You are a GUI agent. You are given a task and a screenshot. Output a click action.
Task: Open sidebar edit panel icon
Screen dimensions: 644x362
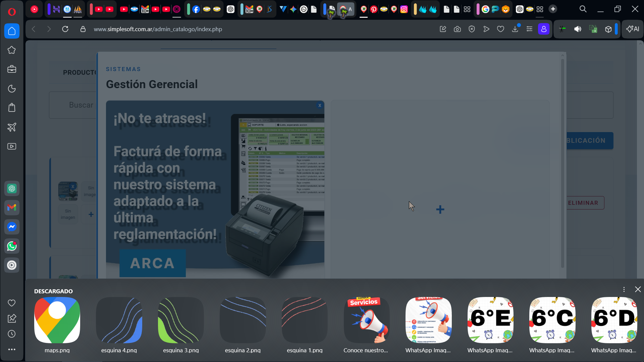pyautogui.click(x=12, y=318)
